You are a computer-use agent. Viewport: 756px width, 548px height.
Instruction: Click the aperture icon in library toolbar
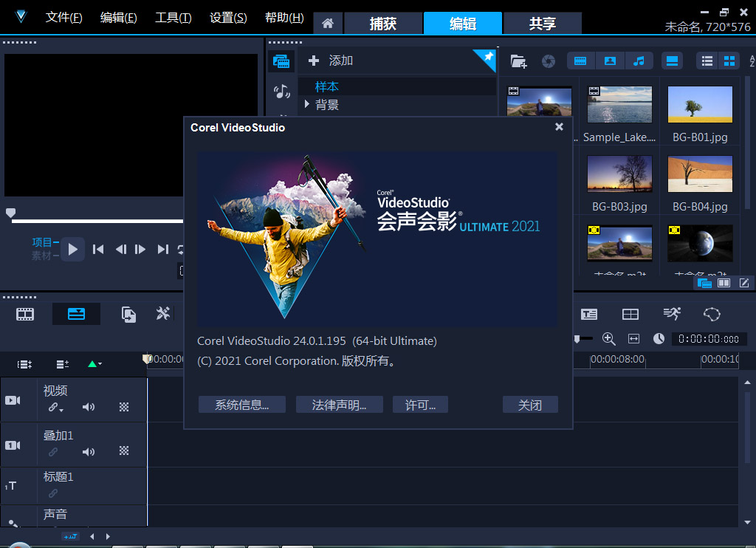[549, 61]
